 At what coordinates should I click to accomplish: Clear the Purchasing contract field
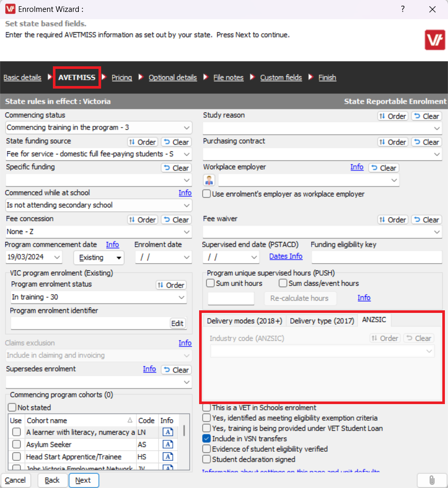(x=427, y=142)
